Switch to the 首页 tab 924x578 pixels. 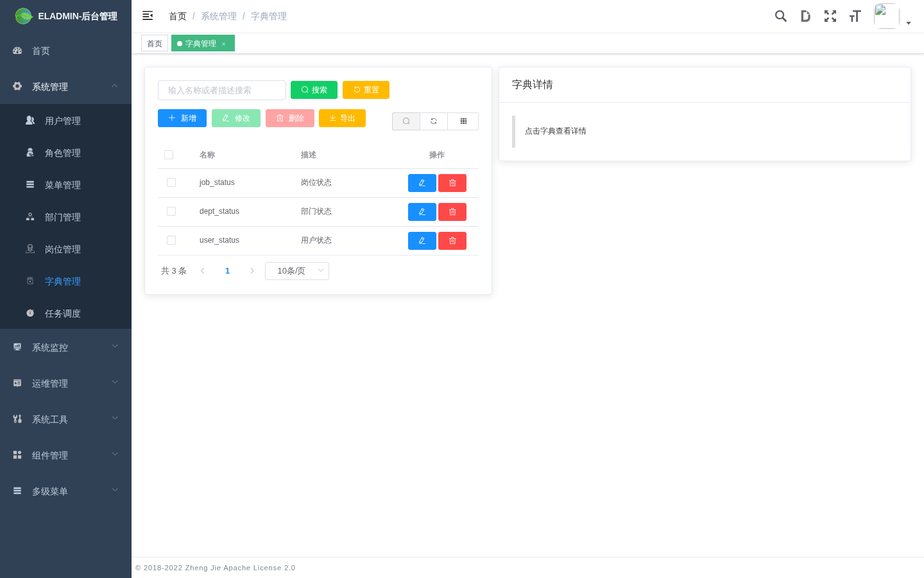click(x=155, y=43)
